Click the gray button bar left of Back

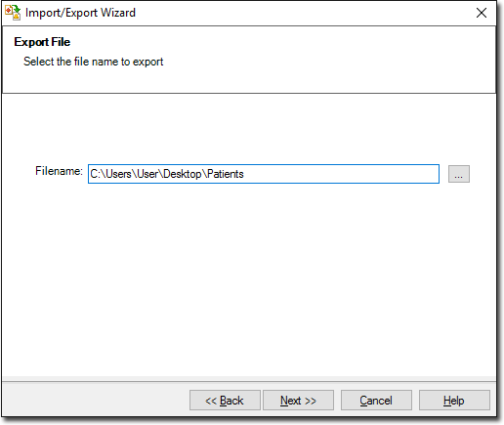96,401
